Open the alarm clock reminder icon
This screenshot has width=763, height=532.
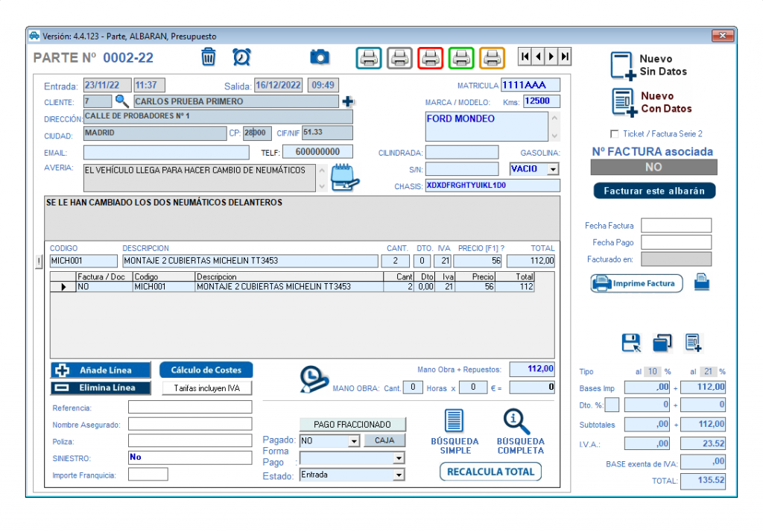coord(241,57)
